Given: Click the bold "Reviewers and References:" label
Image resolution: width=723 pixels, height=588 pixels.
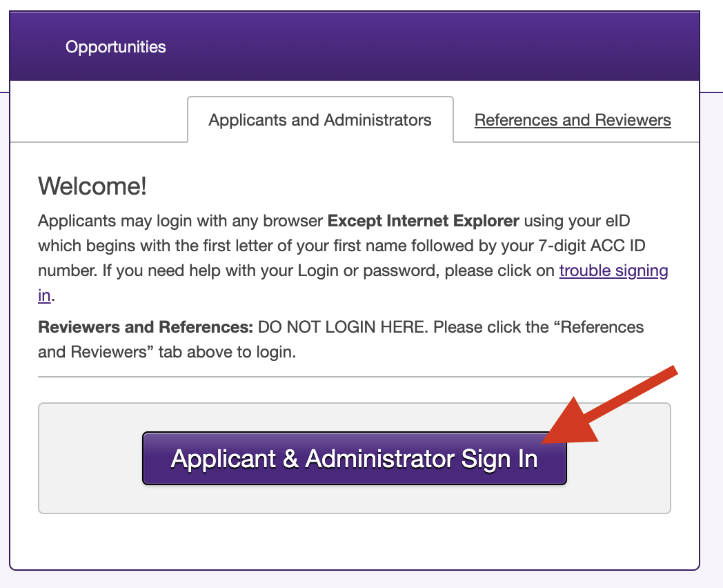Looking at the screenshot, I should tap(146, 326).
